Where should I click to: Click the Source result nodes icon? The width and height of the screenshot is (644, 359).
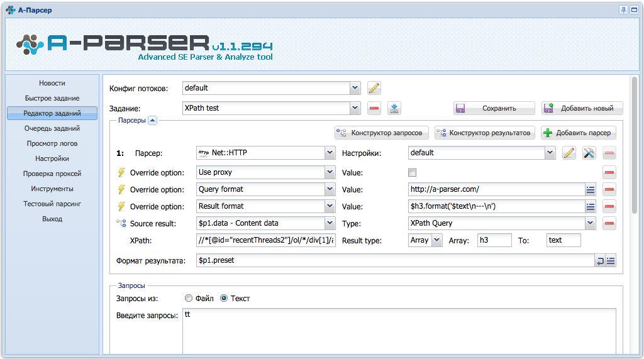[121, 223]
